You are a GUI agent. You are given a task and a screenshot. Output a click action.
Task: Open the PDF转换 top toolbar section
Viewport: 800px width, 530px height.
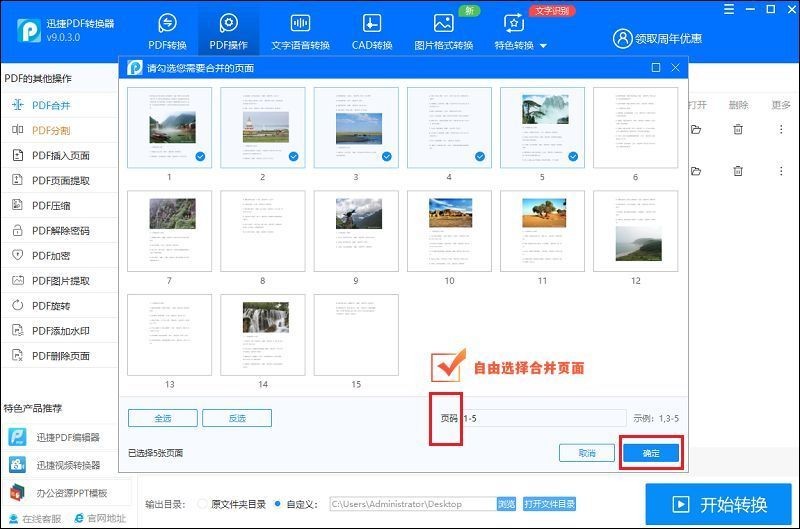coord(167,32)
